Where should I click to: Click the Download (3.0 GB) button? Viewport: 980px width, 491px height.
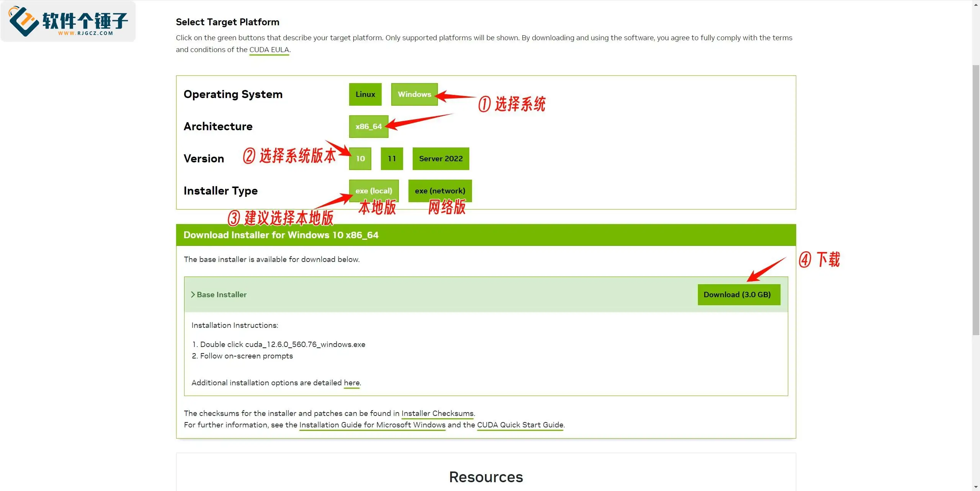click(x=739, y=295)
